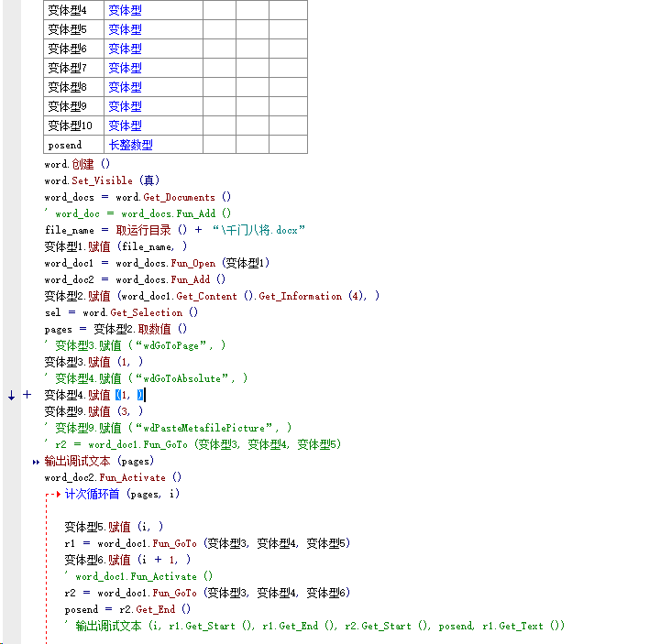The height and width of the screenshot is (644, 649).
Task: Click the commented wdPasteMetafilePicture line
Action: click(x=168, y=428)
